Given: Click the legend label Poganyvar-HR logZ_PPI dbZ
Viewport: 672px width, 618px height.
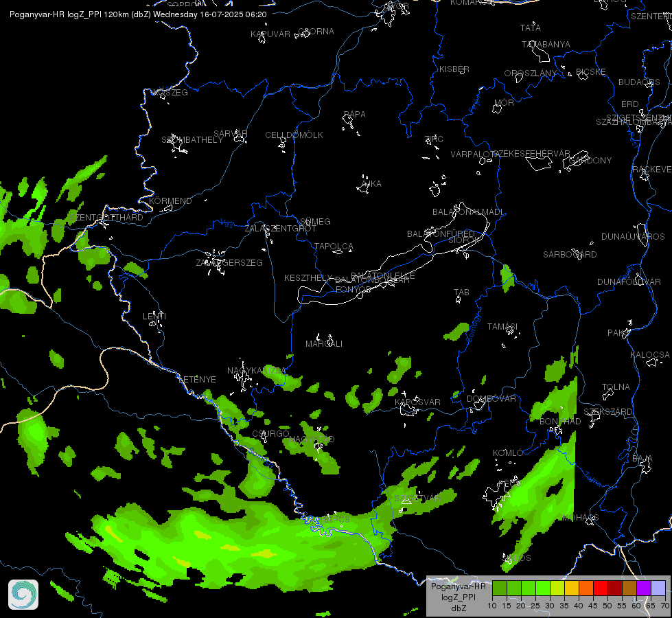Looking at the screenshot, I should pyautogui.click(x=458, y=597).
